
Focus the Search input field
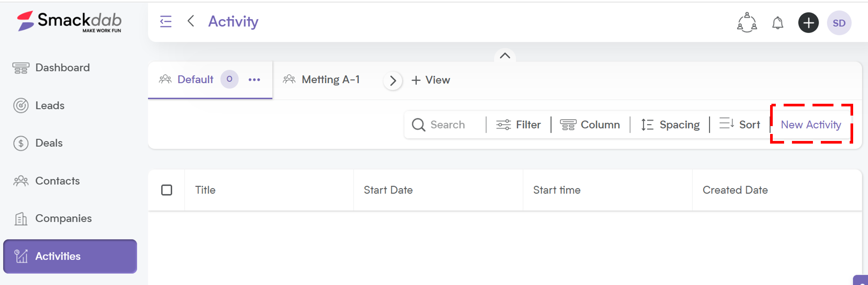[x=448, y=125]
